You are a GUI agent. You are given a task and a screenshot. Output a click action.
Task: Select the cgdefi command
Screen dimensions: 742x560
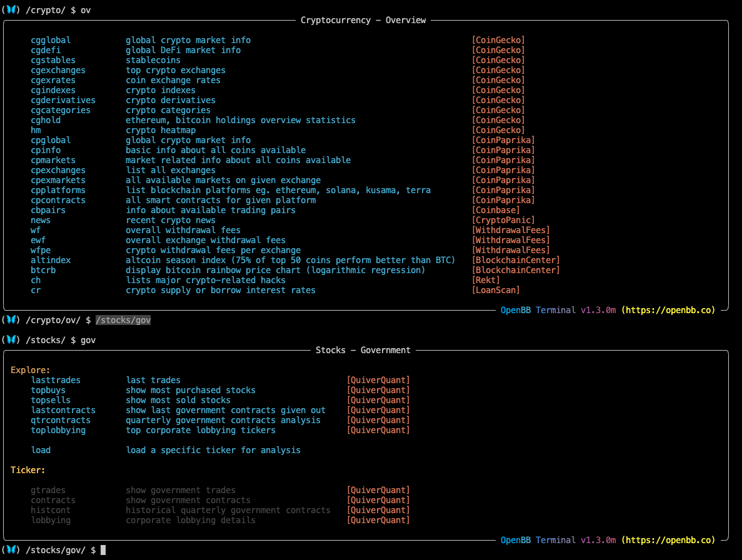coord(46,50)
